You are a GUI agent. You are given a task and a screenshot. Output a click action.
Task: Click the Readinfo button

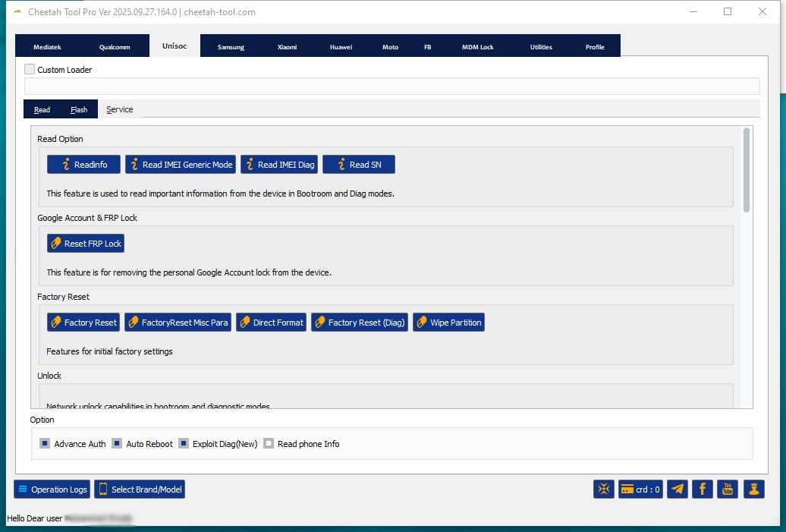(x=83, y=165)
